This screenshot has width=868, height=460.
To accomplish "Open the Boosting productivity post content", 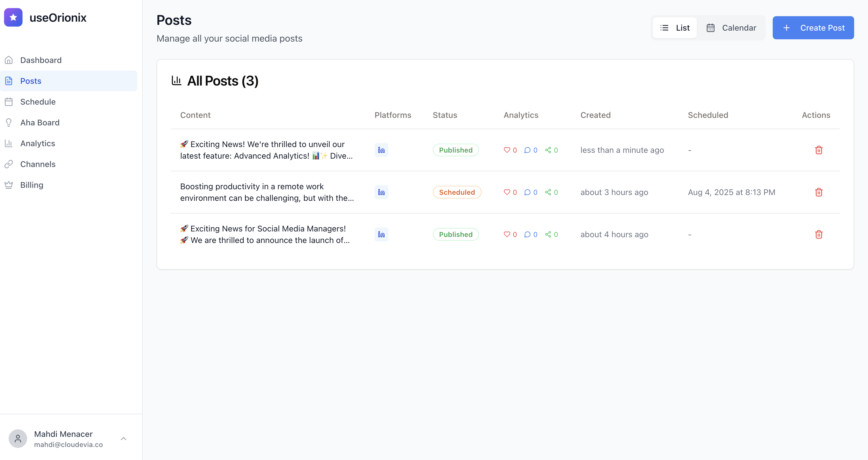I will [x=267, y=192].
